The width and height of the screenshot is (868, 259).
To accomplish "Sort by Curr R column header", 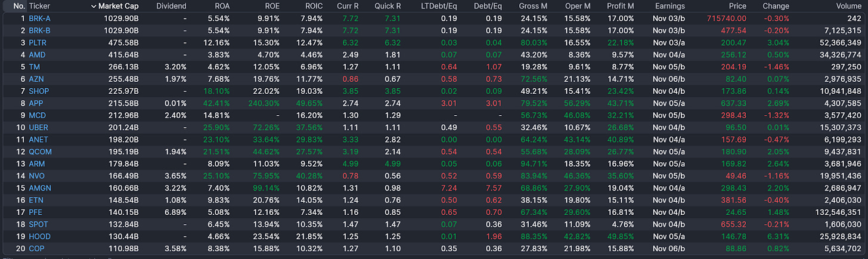I will pyautogui.click(x=348, y=6).
